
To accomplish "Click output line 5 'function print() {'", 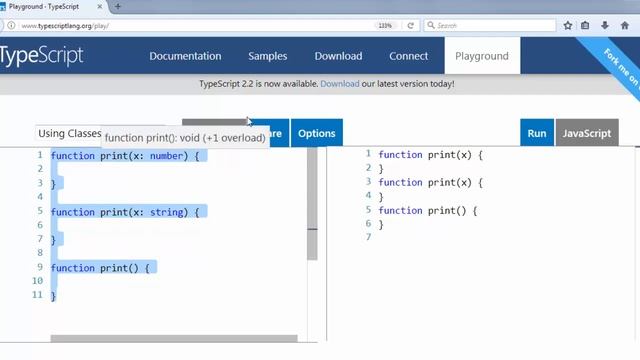I will coord(428,211).
